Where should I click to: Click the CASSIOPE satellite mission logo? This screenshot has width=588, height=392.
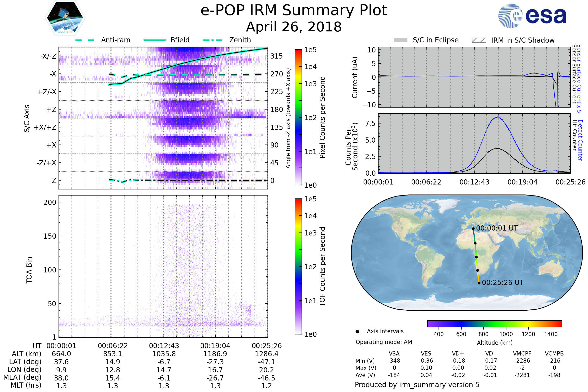[x=65, y=18]
